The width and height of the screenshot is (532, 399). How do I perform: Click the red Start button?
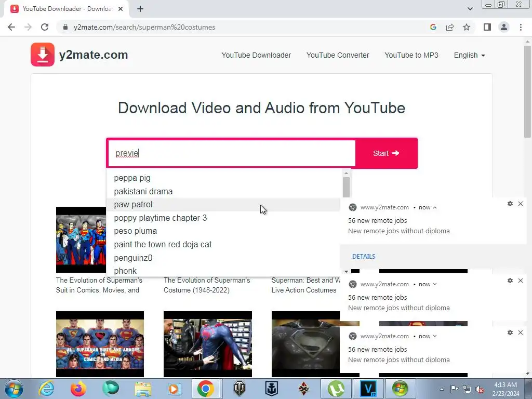coord(386,153)
